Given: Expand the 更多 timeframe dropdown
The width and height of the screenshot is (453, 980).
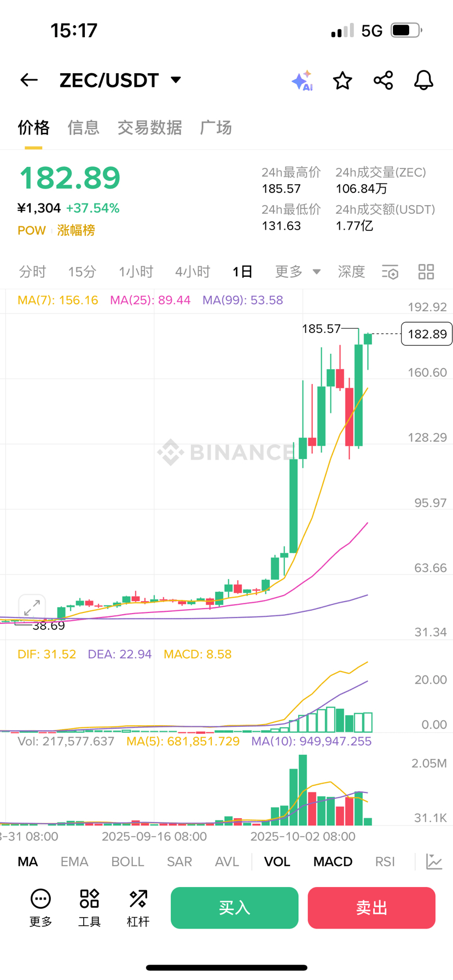Looking at the screenshot, I should coord(297,272).
